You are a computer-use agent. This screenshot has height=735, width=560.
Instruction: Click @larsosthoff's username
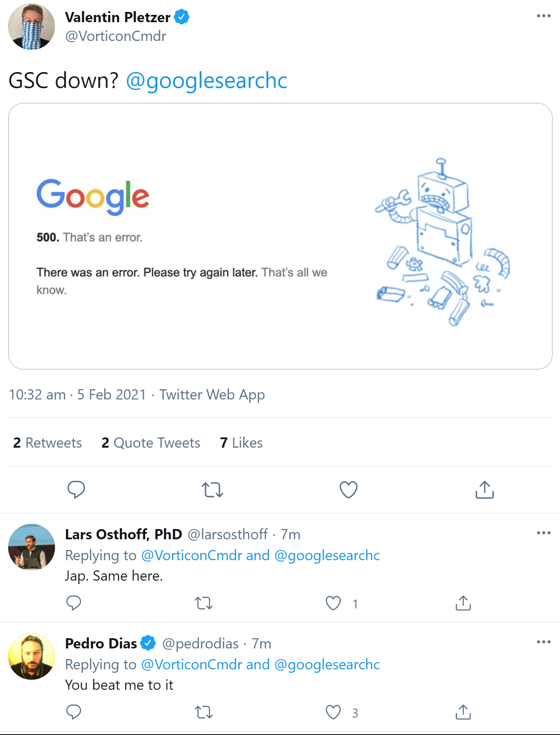[x=227, y=534]
